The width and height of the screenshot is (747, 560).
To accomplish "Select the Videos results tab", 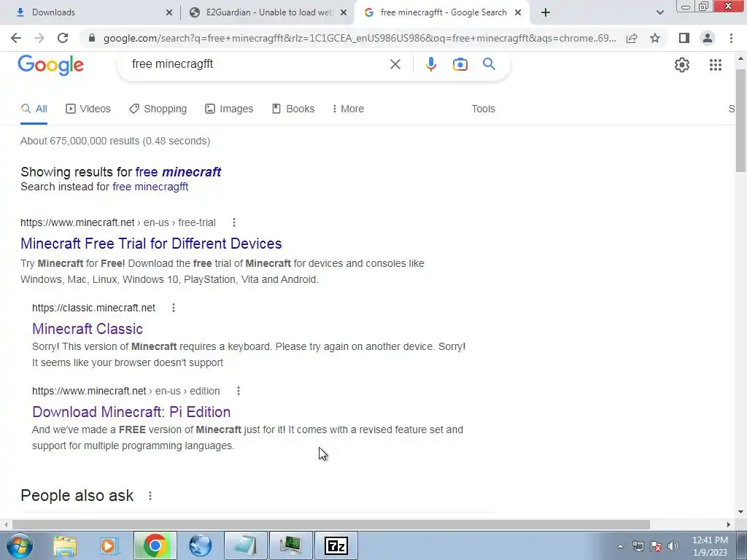I will pos(88,109).
